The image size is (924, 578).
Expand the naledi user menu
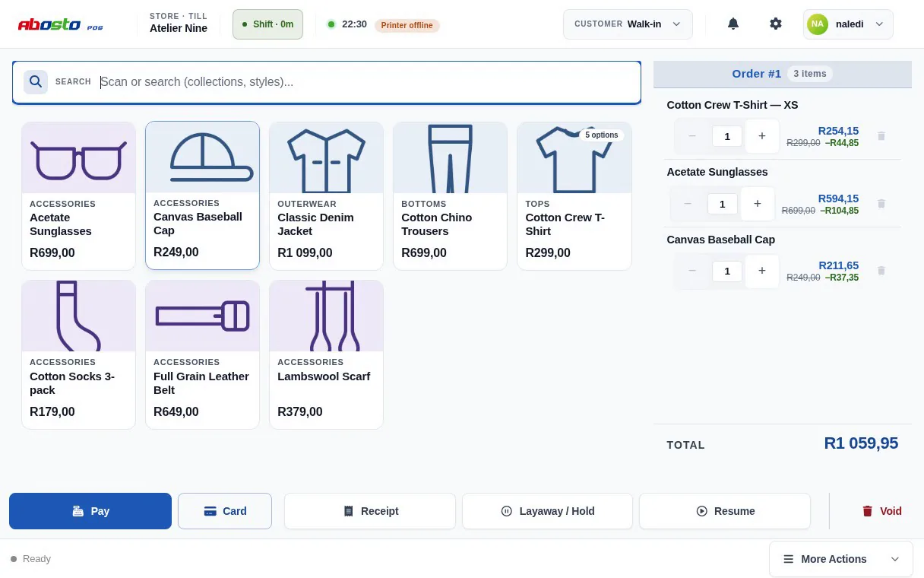[848, 24]
